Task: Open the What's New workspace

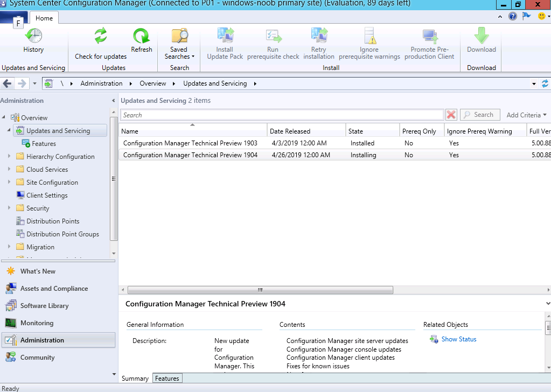Action: tap(58, 271)
